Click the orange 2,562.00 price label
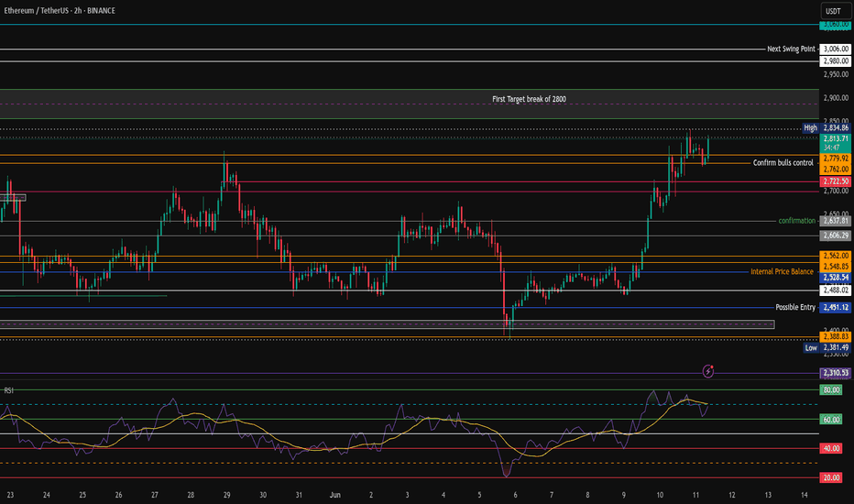Viewport: 854px width, 504px height. click(836, 256)
